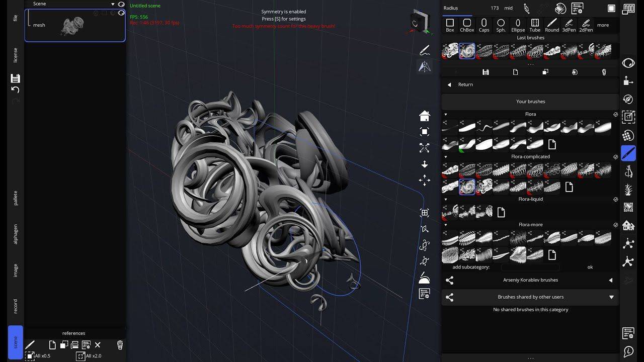Screen dimensions: 644x362
Task: Click the X icon in the references bar
Action: coord(98,345)
